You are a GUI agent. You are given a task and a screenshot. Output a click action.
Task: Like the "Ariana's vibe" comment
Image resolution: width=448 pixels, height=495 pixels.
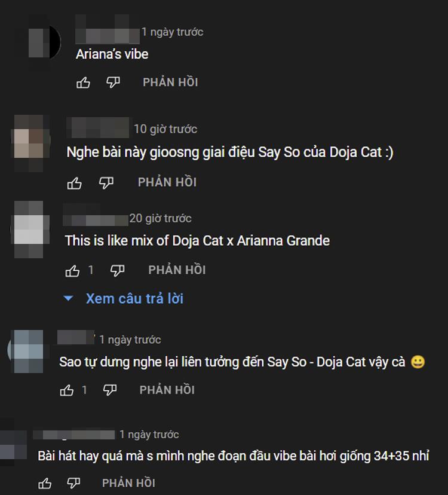click(x=83, y=82)
